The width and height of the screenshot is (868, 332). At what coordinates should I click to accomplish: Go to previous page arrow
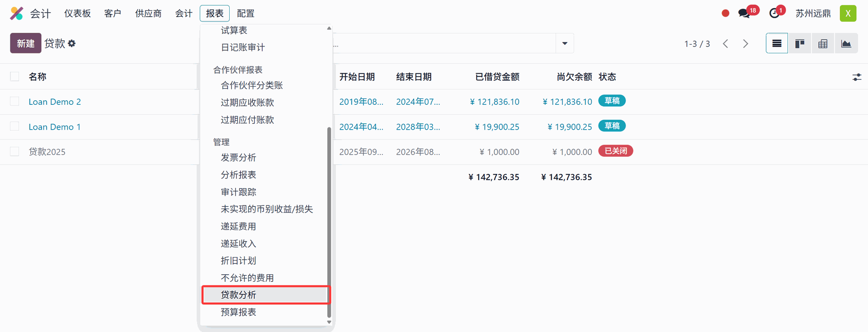[x=726, y=43]
